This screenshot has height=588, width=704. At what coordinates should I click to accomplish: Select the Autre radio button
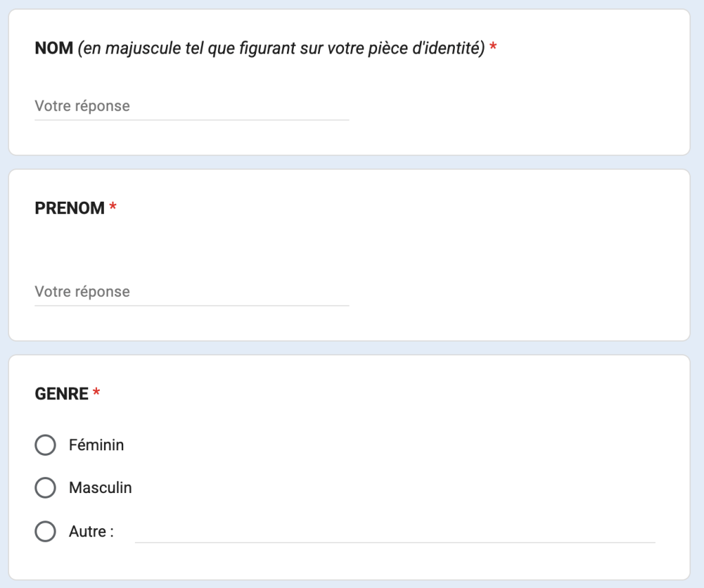(45, 532)
